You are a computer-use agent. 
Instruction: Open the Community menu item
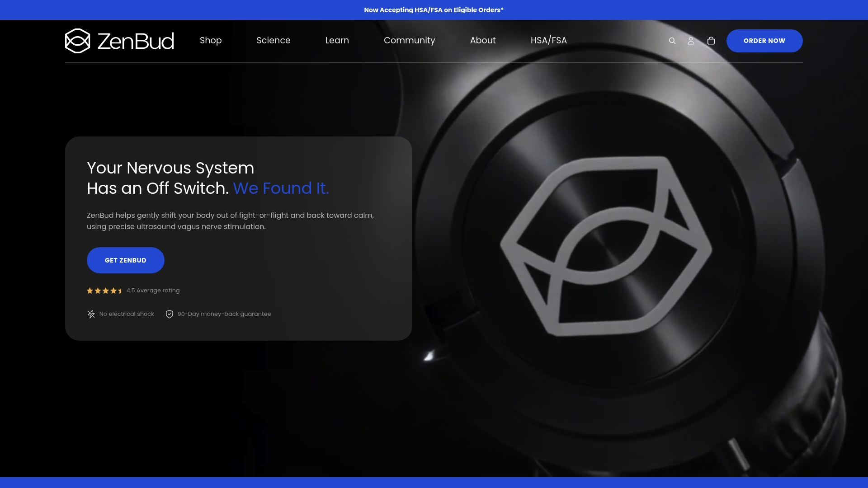click(410, 41)
